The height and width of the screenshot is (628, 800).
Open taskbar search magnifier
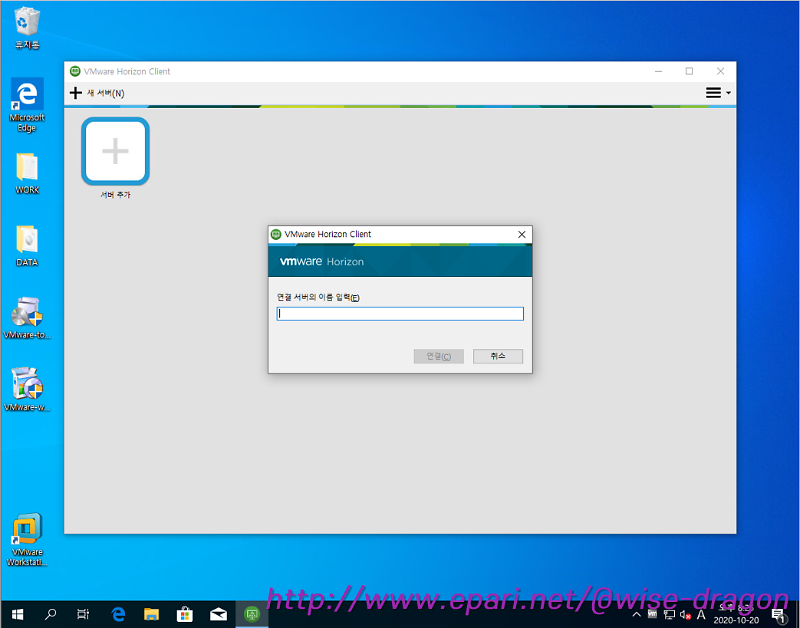50,614
